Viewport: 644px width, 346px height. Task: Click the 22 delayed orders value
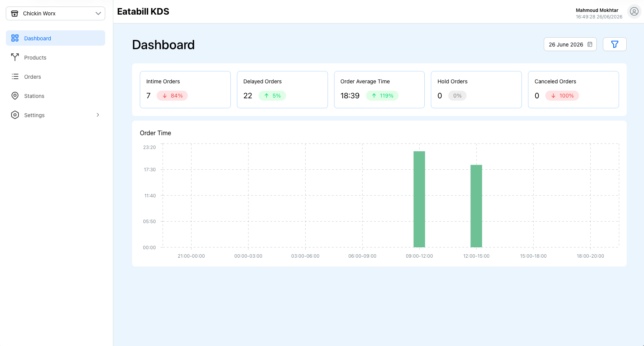[248, 96]
